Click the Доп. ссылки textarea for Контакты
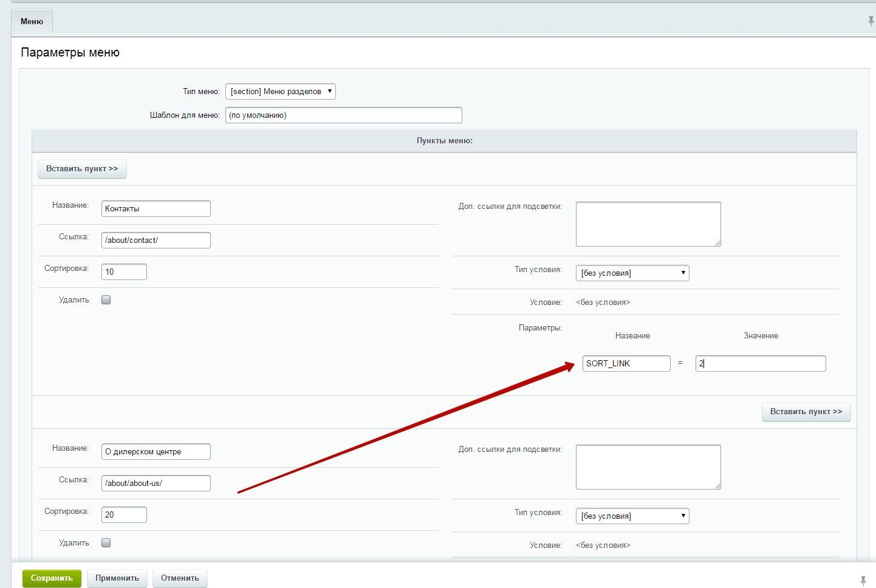The width and height of the screenshot is (876, 588). click(648, 224)
